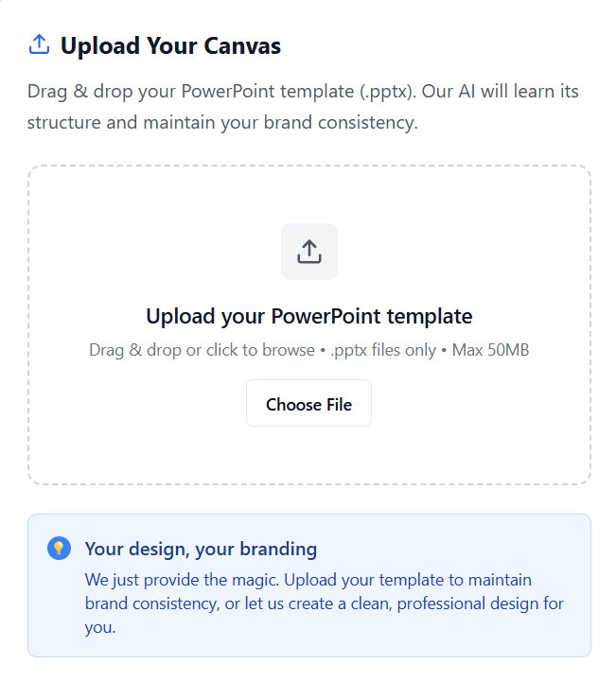Click the word "you." ending the tip
The height and width of the screenshot is (682, 616).
100,628
